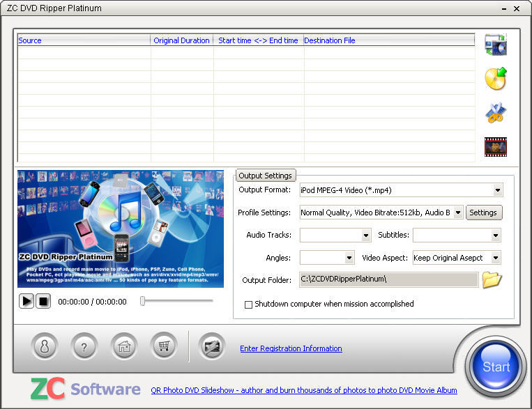This screenshot has height=409, width=532.
Task: Click the preview seek slider handle
Action: coord(143,300)
